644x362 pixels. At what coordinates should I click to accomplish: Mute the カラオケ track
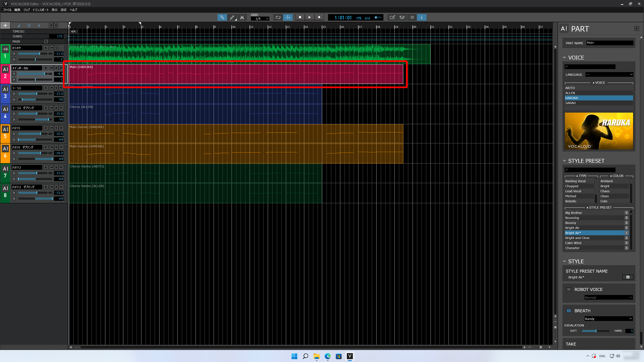tap(51, 48)
